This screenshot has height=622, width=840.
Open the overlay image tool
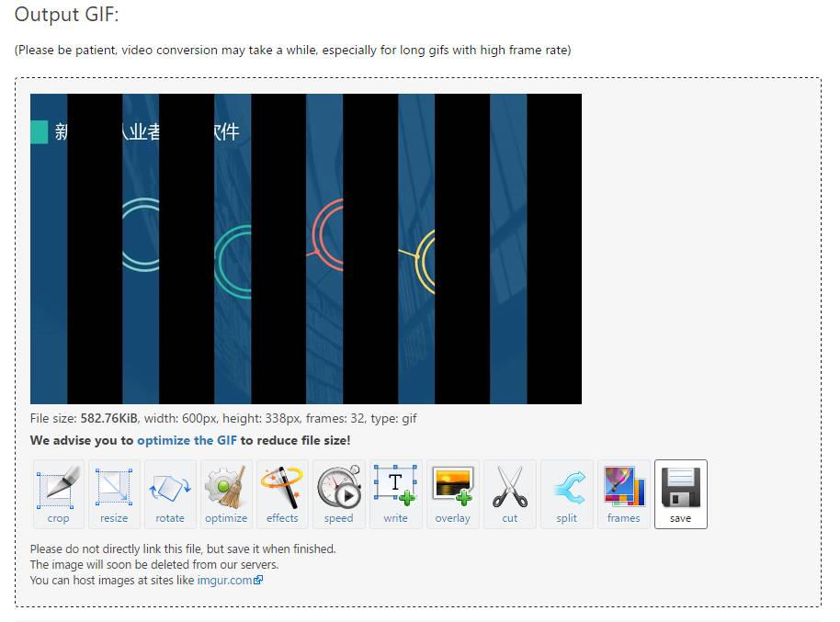(452, 493)
